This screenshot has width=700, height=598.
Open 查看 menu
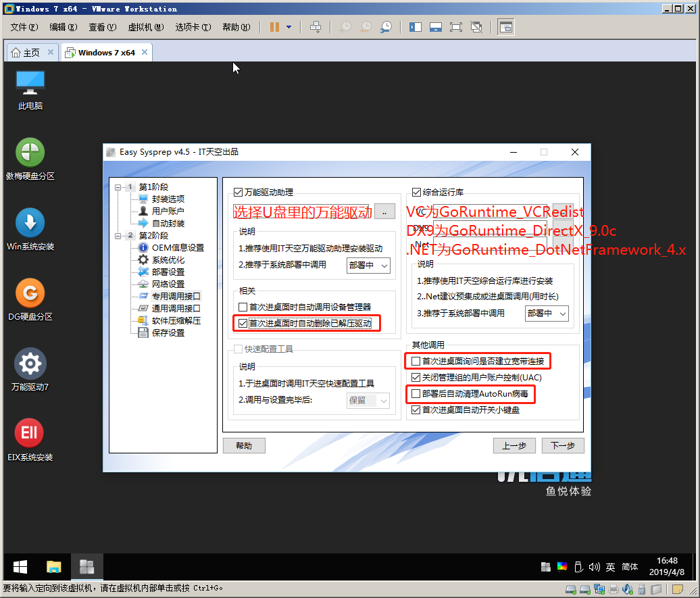click(x=103, y=27)
